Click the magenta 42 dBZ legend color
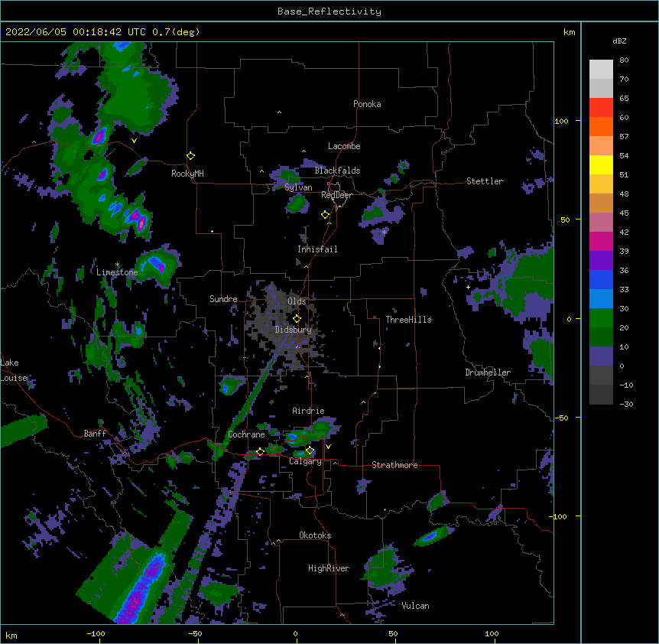Image resolution: width=659 pixels, height=644 pixels. [x=601, y=241]
